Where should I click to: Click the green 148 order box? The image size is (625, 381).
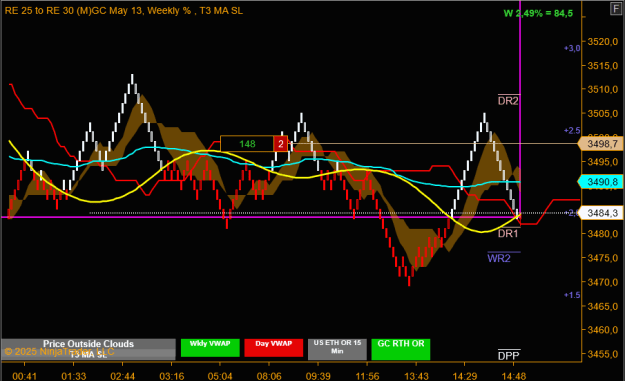(x=247, y=144)
